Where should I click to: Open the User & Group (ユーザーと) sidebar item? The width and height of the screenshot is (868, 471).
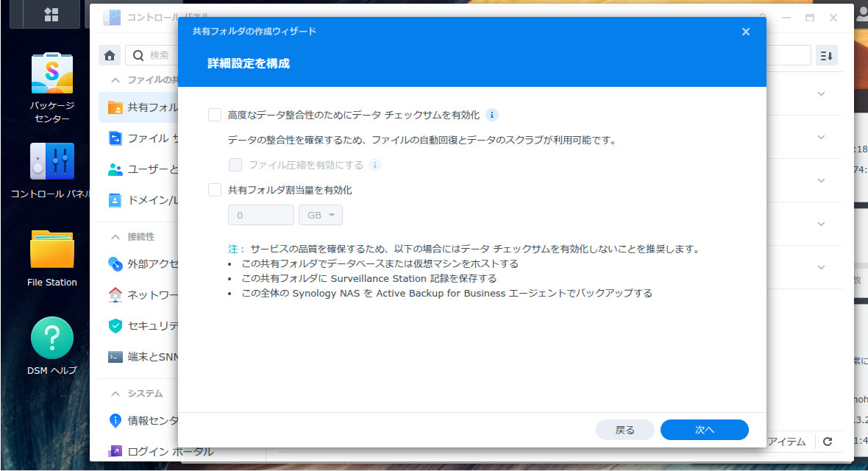pos(138,169)
